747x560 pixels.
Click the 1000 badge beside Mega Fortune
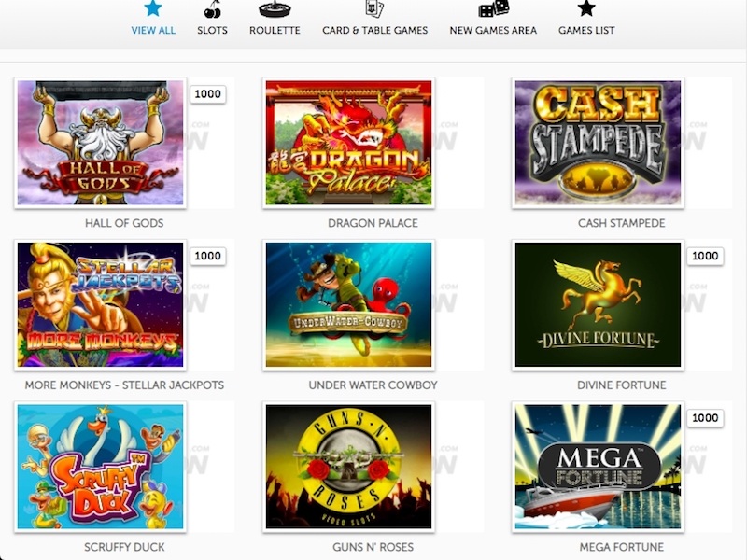[x=705, y=417]
